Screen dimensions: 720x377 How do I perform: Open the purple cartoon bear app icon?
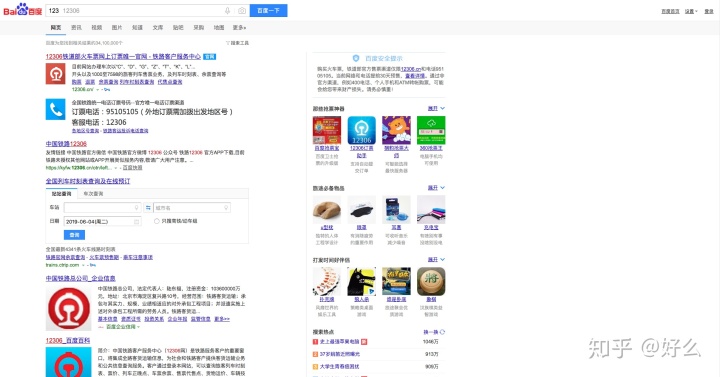click(396, 130)
